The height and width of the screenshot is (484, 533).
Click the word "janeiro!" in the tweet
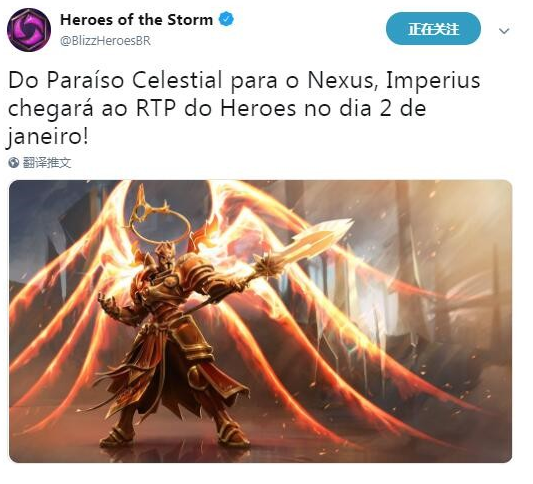[48, 137]
